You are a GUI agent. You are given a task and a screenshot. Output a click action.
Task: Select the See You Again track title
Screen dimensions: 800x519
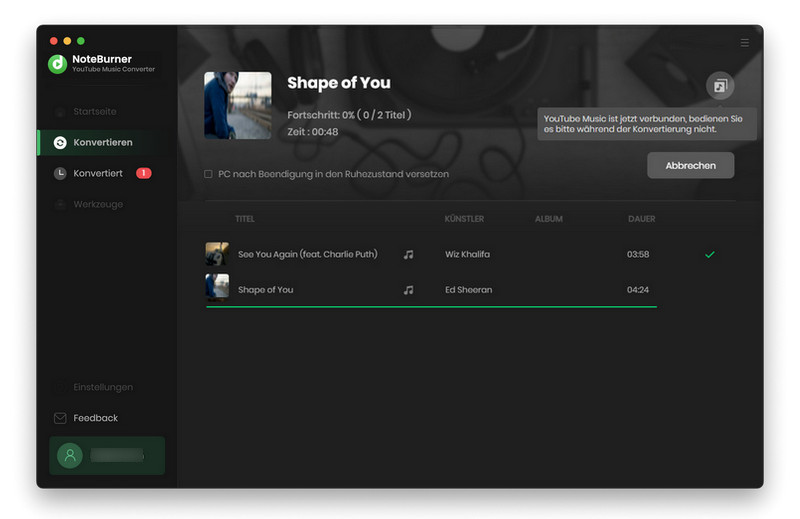click(x=308, y=254)
